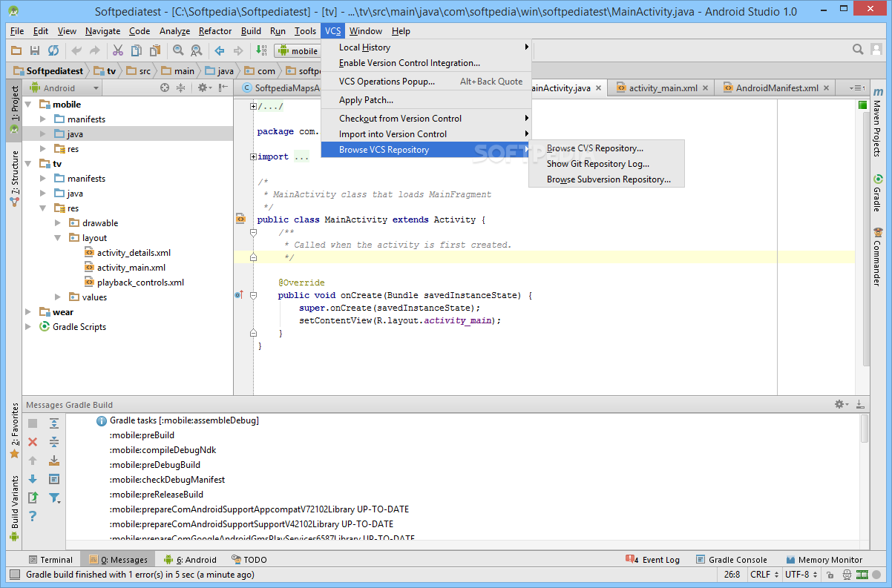Toggle tool window buttons in status bar corner
The height and width of the screenshot is (588, 892).
(x=15, y=575)
